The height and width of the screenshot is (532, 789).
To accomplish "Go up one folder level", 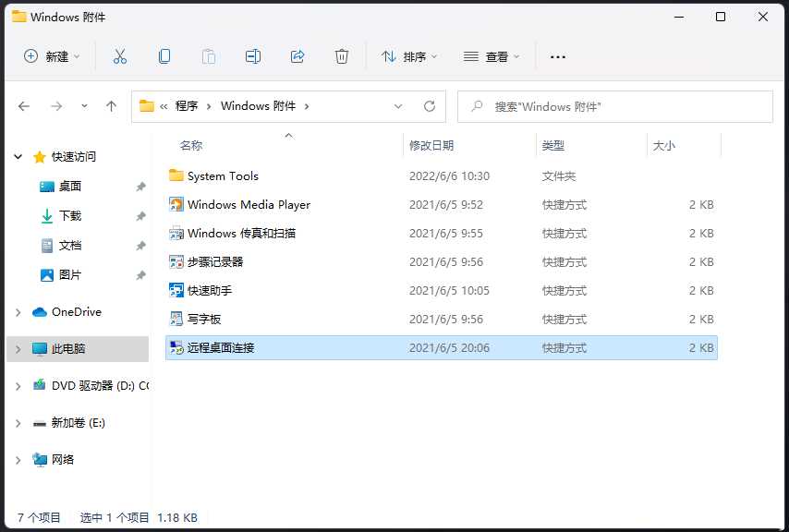I will [111, 106].
